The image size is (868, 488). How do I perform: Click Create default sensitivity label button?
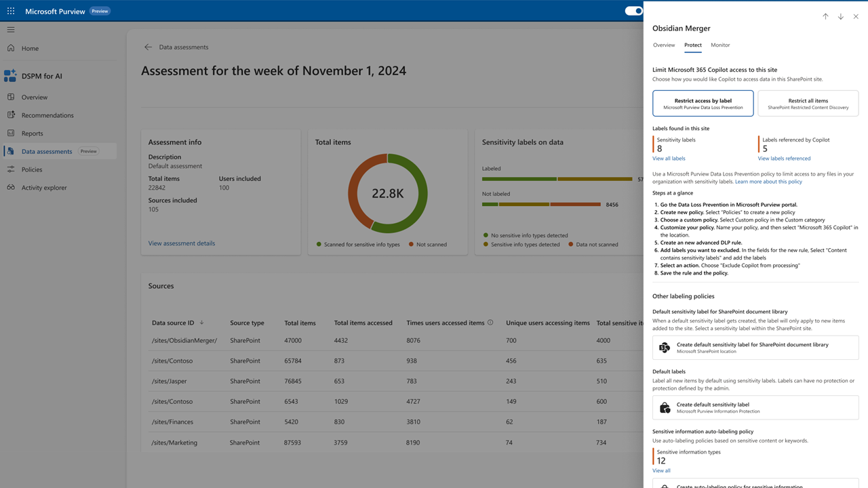click(755, 407)
